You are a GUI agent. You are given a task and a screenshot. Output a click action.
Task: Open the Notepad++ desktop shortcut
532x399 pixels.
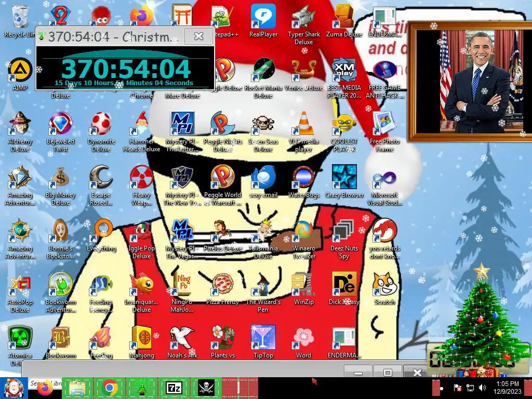coord(223,21)
